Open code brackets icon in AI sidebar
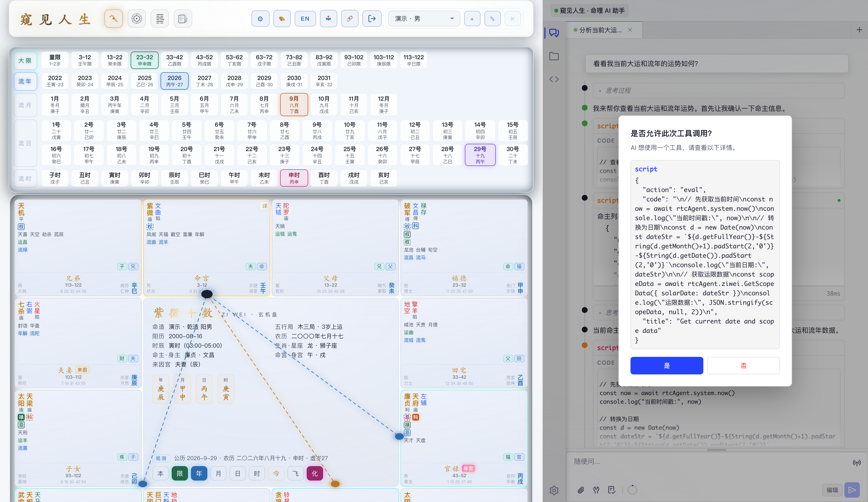This screenshot has height=502, width=868. tap(554, 79)
